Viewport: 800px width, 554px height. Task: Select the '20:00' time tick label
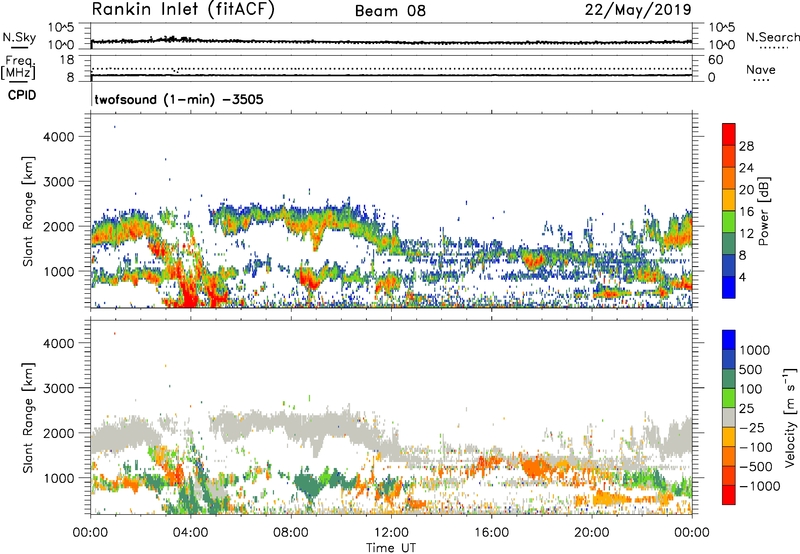591,533
